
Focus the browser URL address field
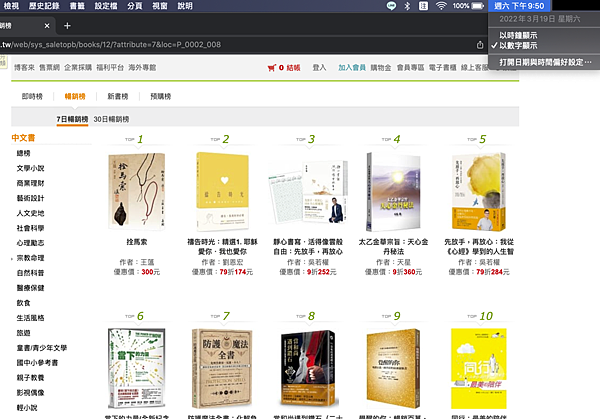pos(237,45)
